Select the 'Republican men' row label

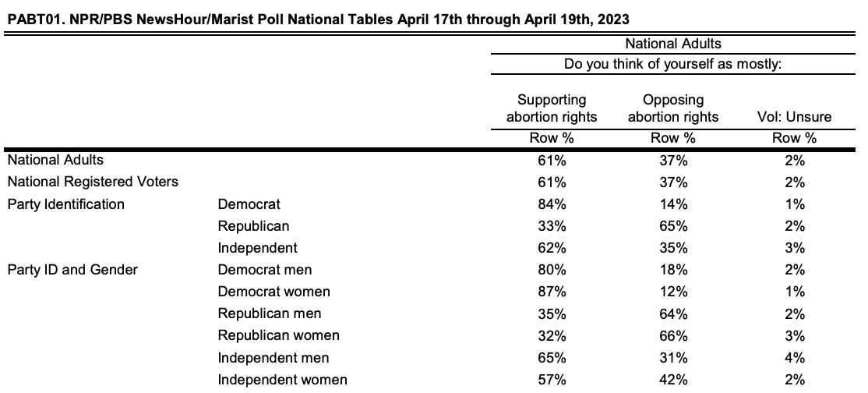coord(270,313)
